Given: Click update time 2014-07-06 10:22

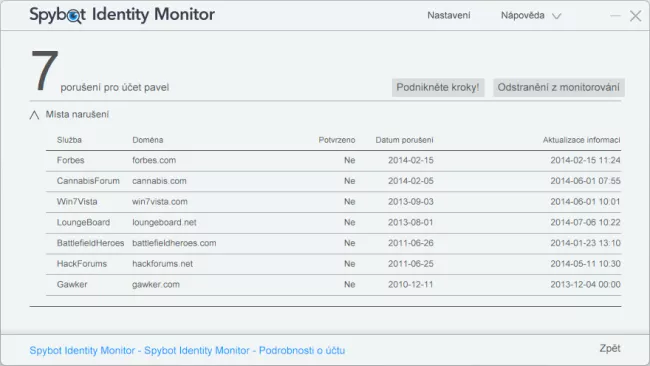Looking at the screenshot, I should point(585,223).
